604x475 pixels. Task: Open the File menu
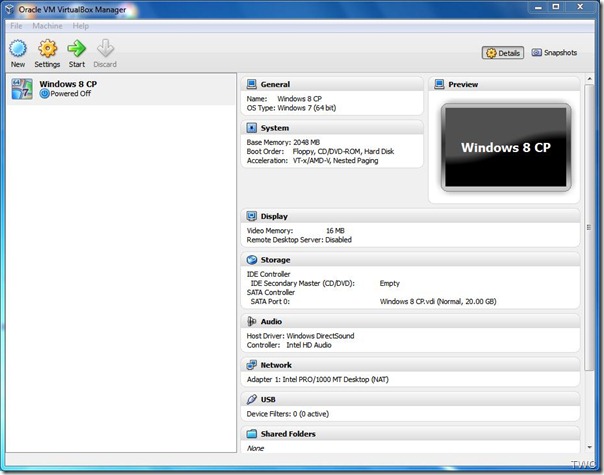pos(16,26)
